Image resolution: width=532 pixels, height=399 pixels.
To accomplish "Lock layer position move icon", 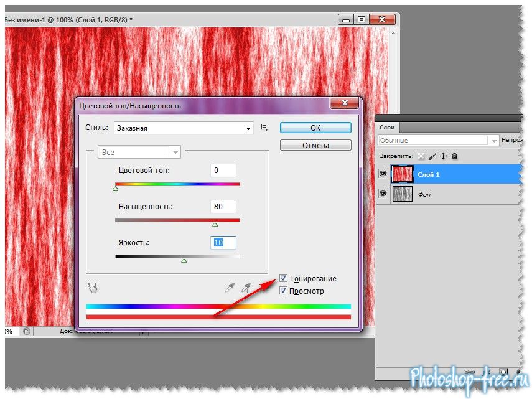I will click(443, 156).
